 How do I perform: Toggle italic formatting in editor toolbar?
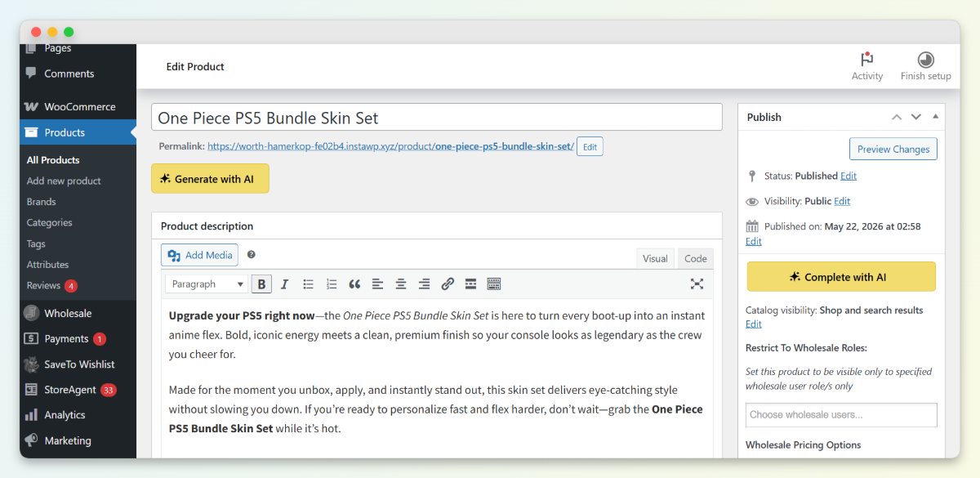coord(284,284)
